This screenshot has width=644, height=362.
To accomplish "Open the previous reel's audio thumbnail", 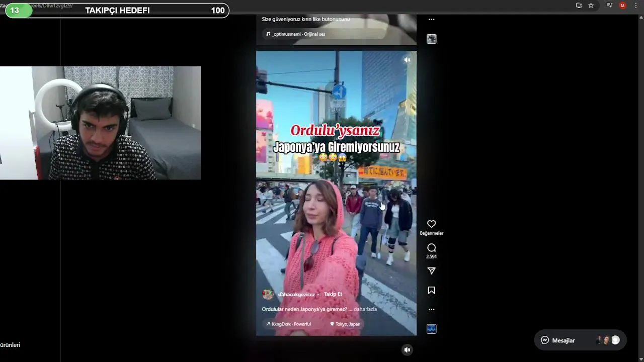I will (431, 39).
